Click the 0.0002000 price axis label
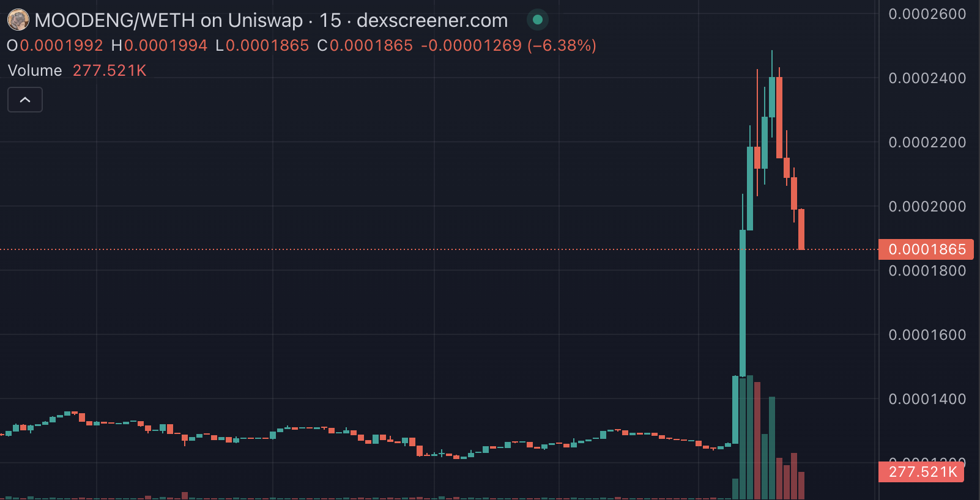980x500 pixels. point(927,207)
